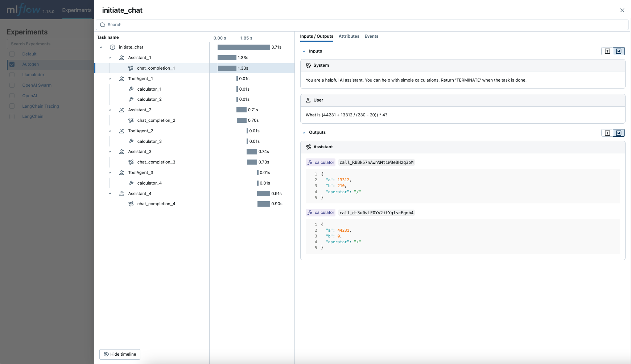Enable raw text view for Inputs
The width and height of the screenshot is (631, 364).
607,51
